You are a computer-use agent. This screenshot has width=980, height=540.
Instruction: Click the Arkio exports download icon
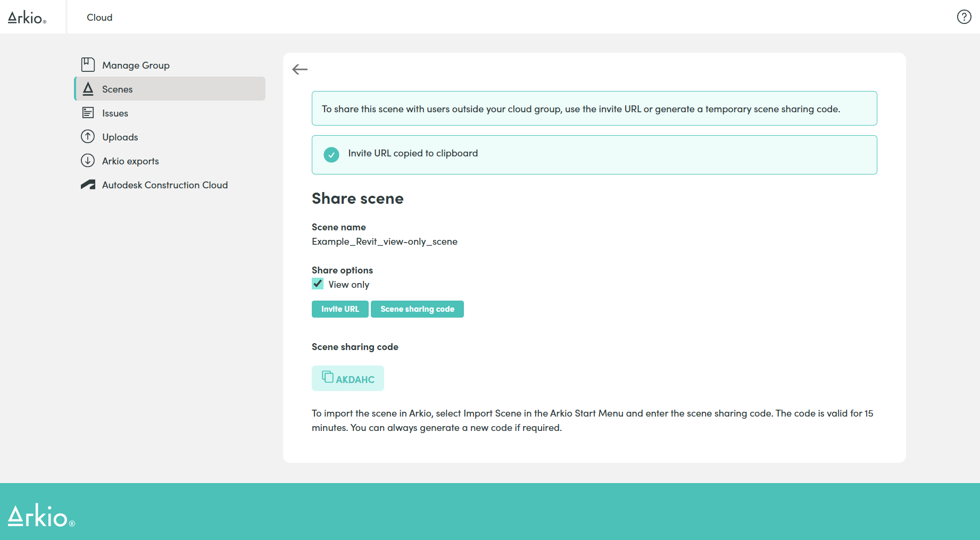click(x=88, y=160)
